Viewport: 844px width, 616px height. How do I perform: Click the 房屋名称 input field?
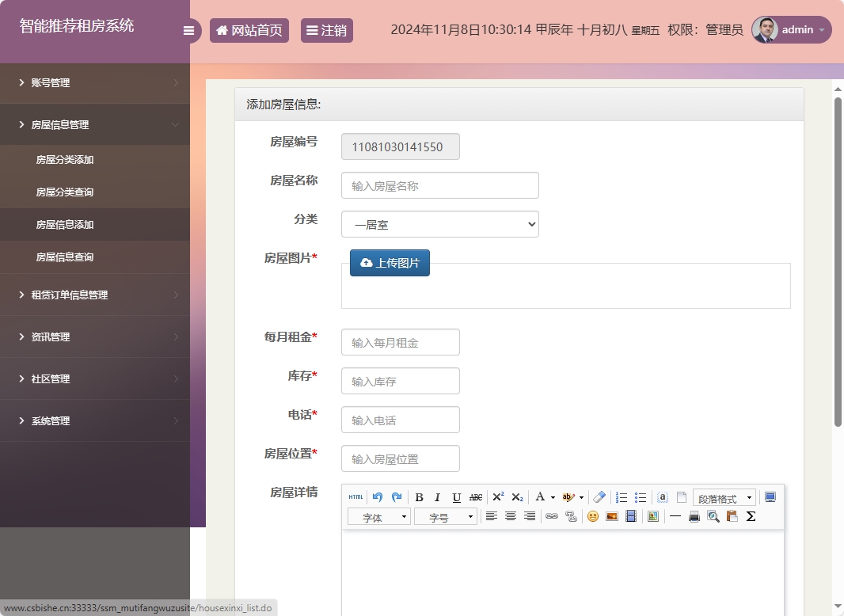439,185
